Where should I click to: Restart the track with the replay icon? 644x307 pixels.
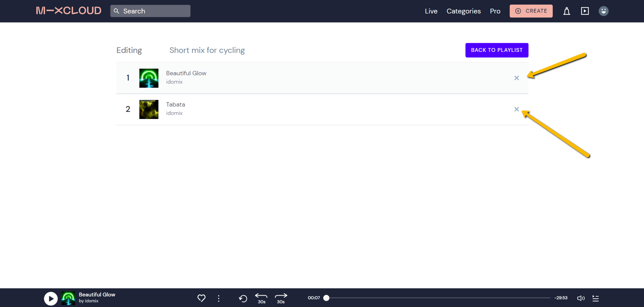click(x=243, y=298)
